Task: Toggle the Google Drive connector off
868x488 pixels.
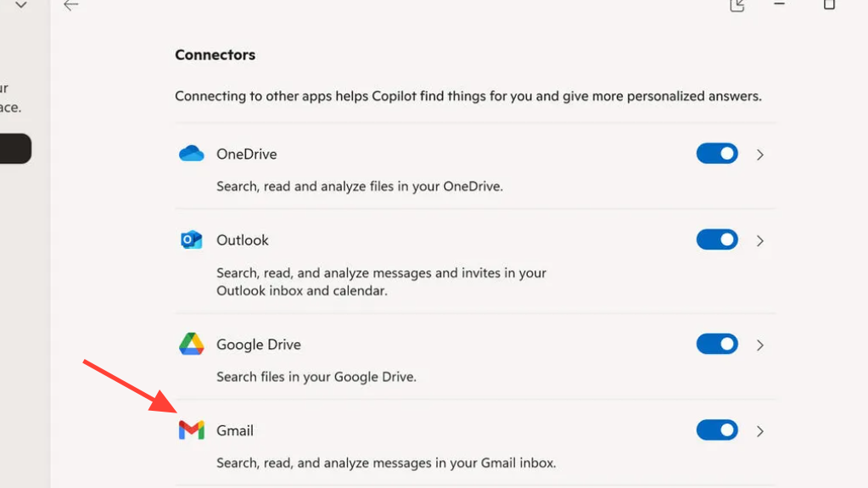Action: [717, 345]
